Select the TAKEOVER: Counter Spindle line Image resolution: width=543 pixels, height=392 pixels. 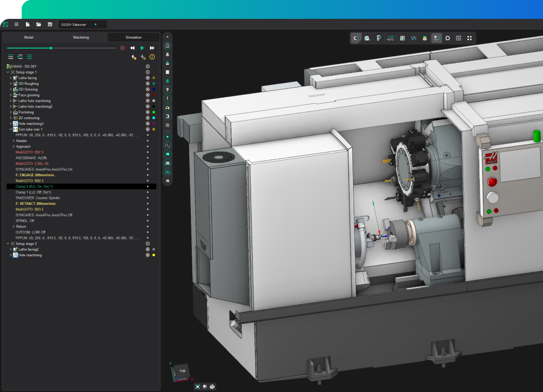pos(38,198)
